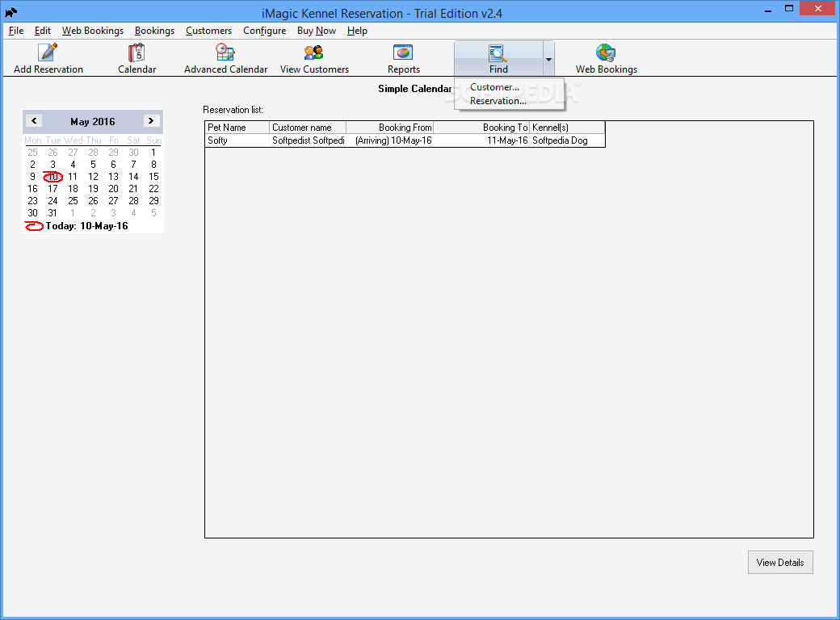Select May 15 on the calendar
Screen dimensions: 840x620
tap(153, 177)
